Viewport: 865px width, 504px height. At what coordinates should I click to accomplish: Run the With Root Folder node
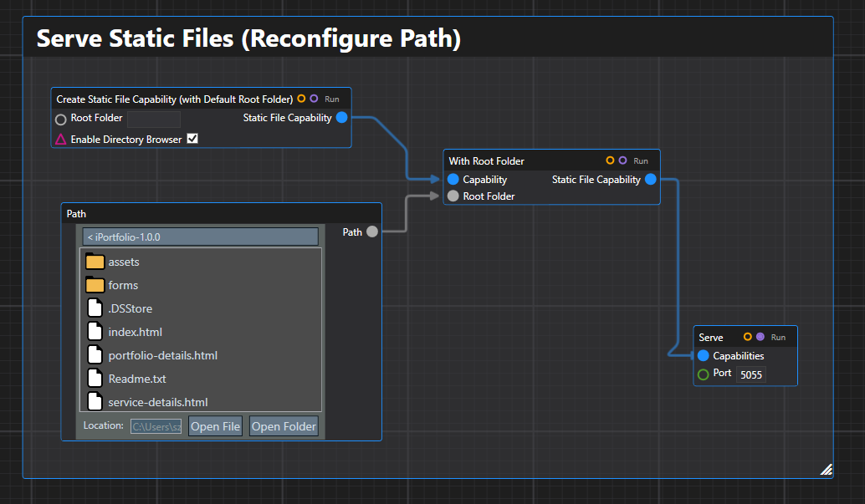[x=641, y=161]
